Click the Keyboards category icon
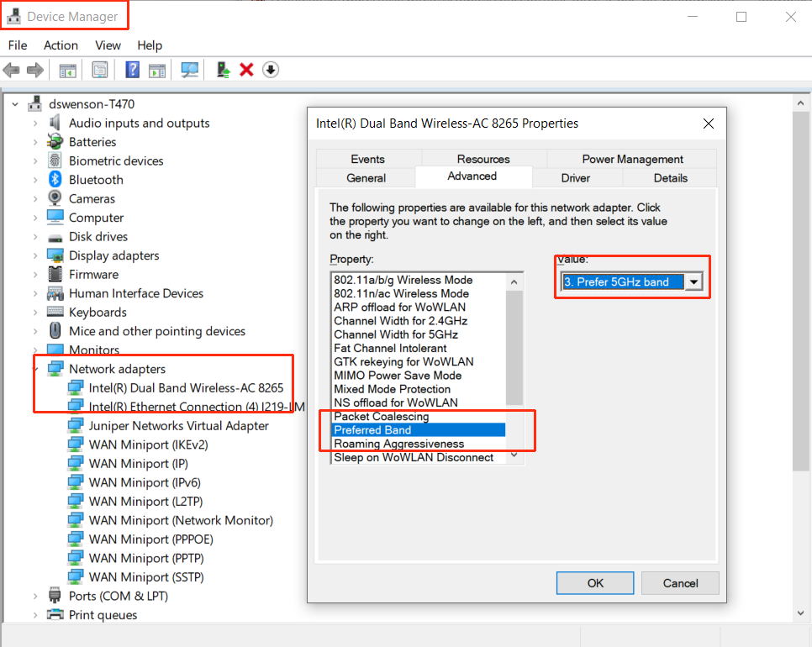812x647 pixels. click(55, 312)
